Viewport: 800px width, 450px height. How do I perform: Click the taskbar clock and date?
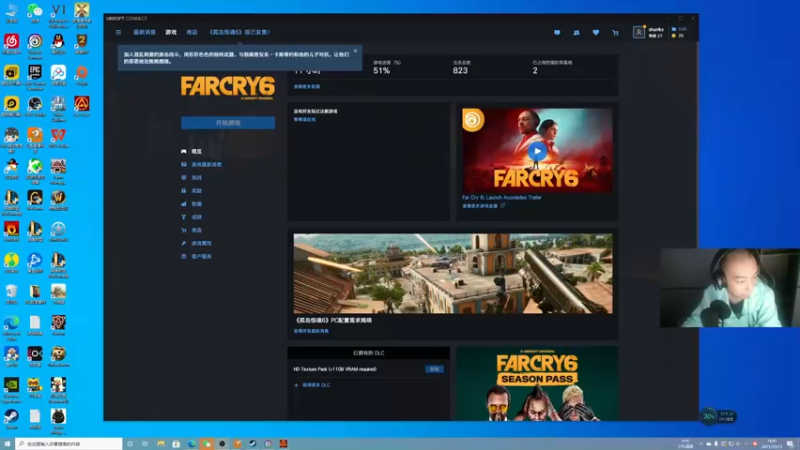[x=771, y=444]
